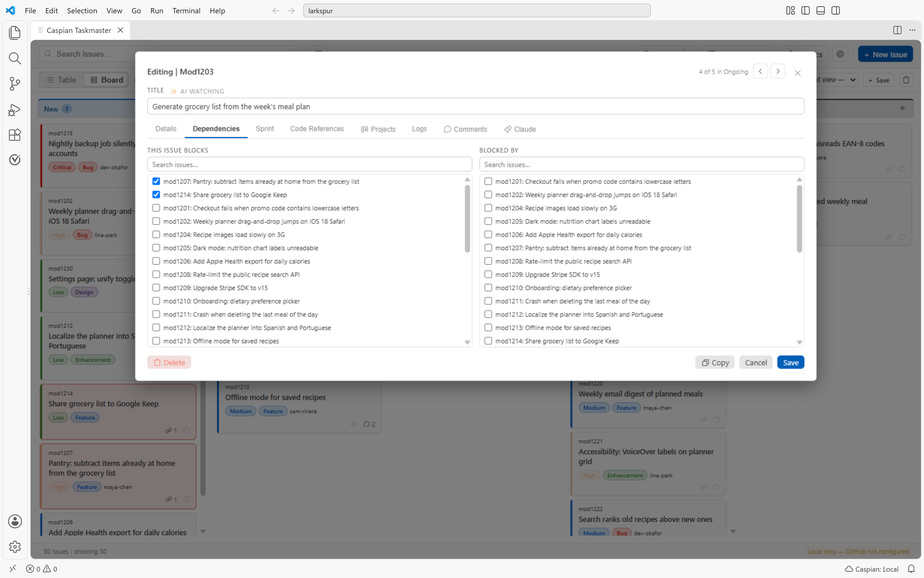This screenshot has width=924, height=578.
Task: Click the Cancel button
Action: (x=756, y=362)
